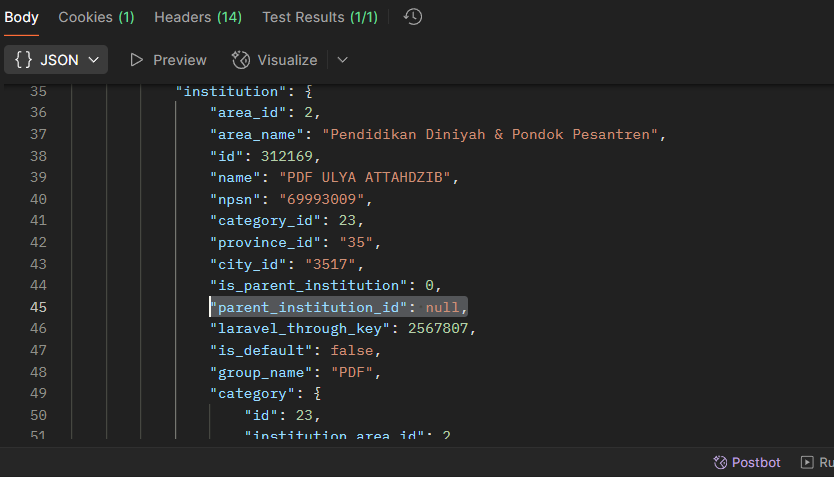
Task: Click the Preview play triangle icon
Action: (x=137, y=60)
